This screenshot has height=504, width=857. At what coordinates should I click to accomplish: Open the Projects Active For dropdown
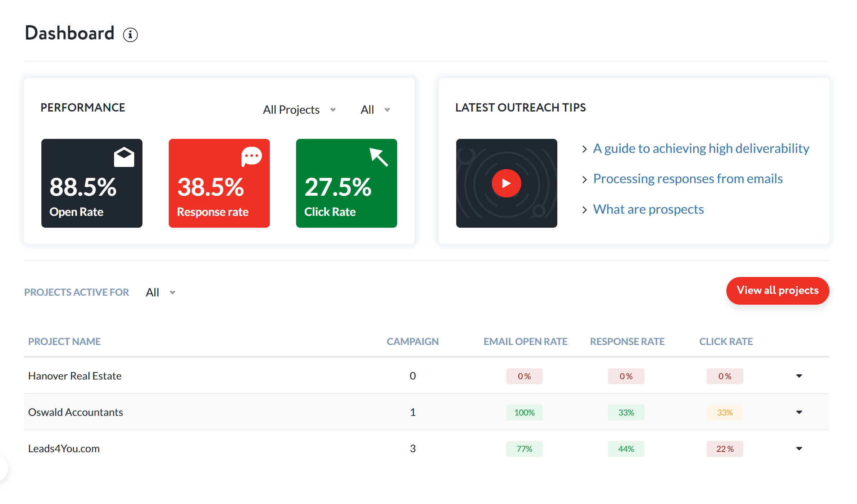(x=160, y=292)
